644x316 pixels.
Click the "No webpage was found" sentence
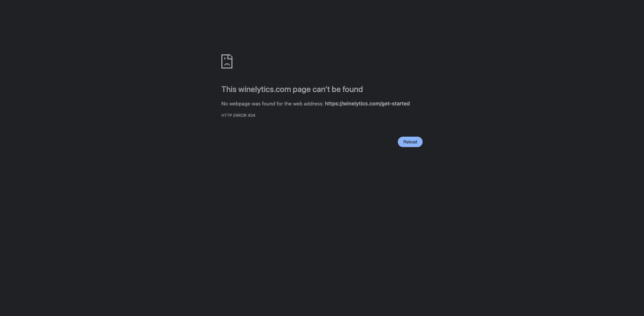tap(248, 104)
